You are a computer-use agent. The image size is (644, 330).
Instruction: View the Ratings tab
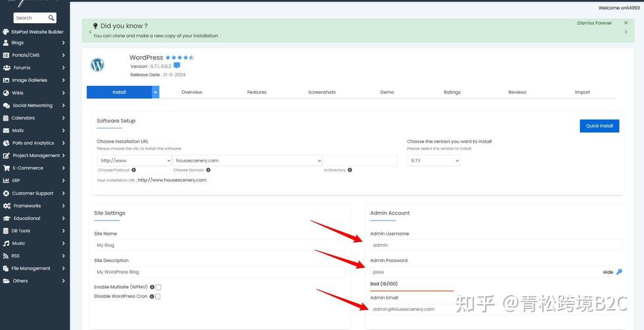[452, 92]
